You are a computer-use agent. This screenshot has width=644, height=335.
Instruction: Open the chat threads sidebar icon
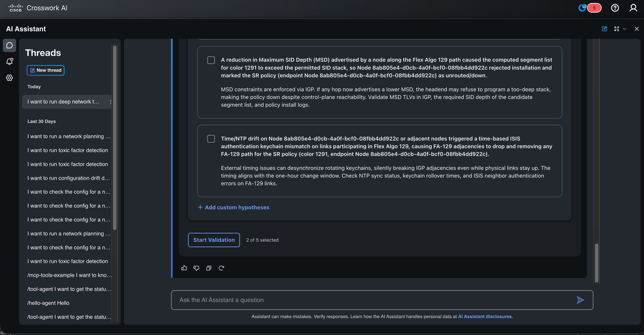pos(9,45)
